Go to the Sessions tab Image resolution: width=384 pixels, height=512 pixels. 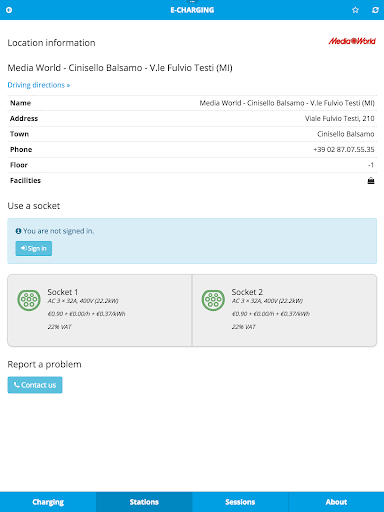240,502
